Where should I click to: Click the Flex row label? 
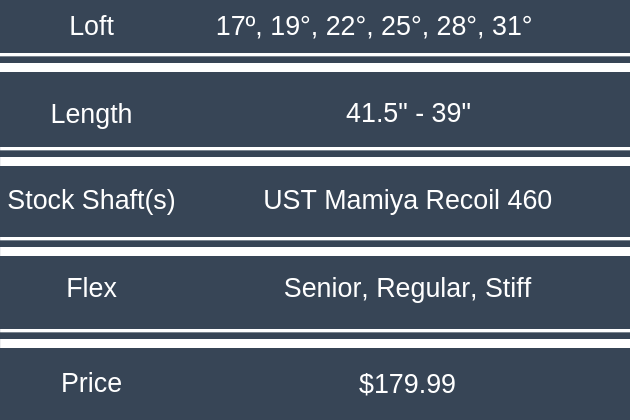click(x=91, y=288)
